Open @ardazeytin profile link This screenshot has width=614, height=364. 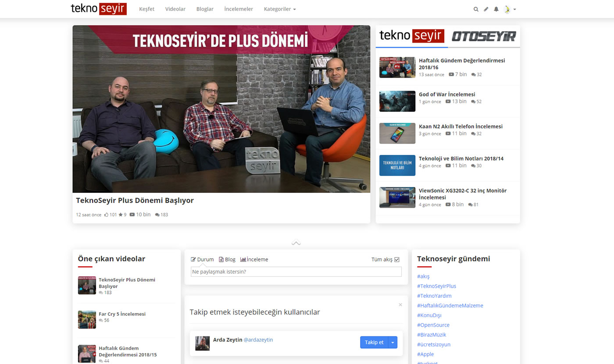(258, 340)
